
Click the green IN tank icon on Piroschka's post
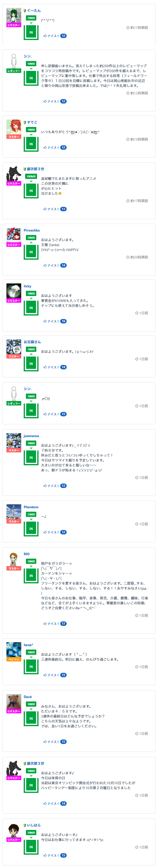[x=31, y=252]
